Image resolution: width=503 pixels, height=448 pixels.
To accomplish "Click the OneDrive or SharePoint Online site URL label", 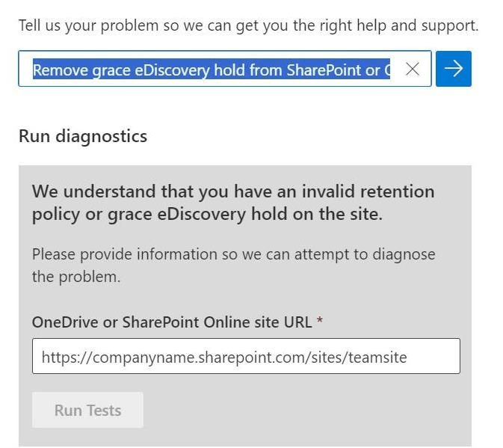I will pos(172,322).
